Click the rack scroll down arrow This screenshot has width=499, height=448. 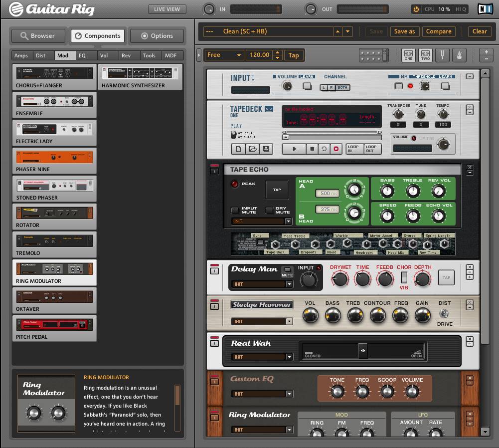pos(485,432)
